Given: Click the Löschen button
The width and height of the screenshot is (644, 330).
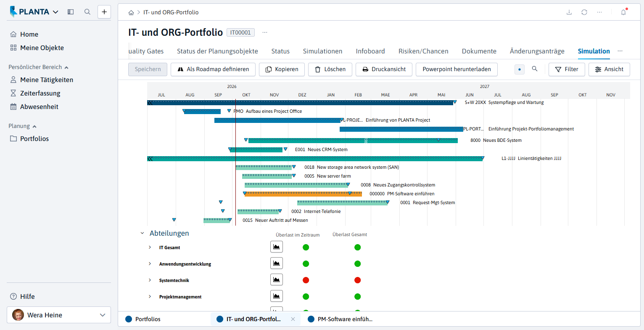Looking at the screenshot, I should [x=330, y=69].
